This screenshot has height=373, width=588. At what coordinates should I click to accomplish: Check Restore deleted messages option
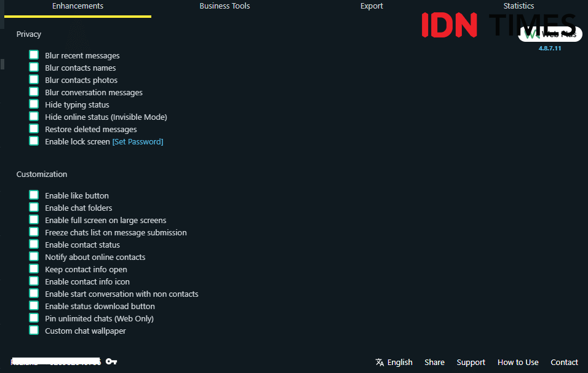pos(34,129)
